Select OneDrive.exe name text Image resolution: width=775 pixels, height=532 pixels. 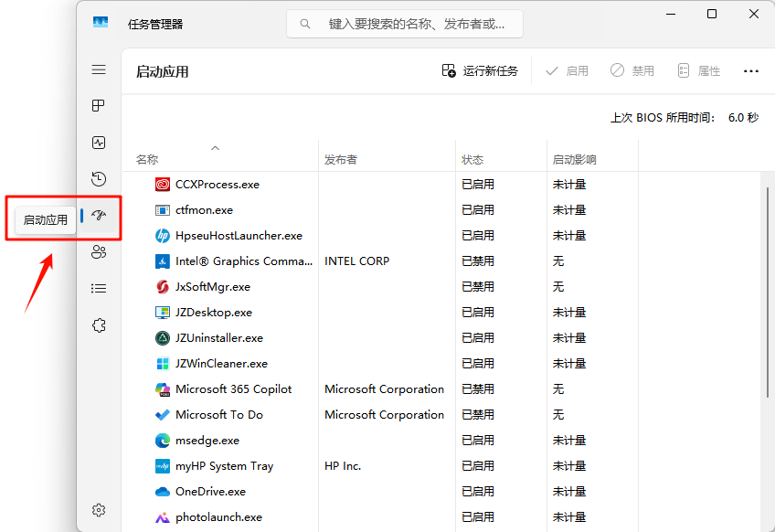[x=210, y=492]
